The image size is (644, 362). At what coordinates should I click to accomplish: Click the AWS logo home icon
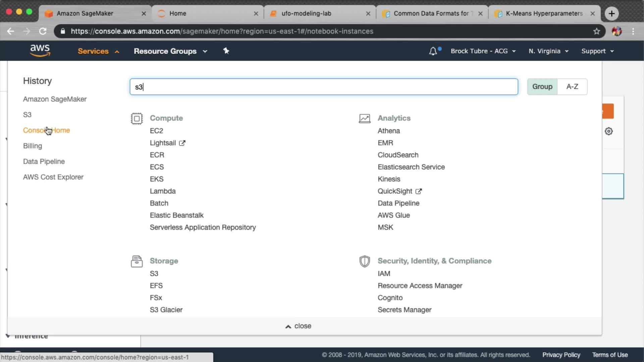40,51
